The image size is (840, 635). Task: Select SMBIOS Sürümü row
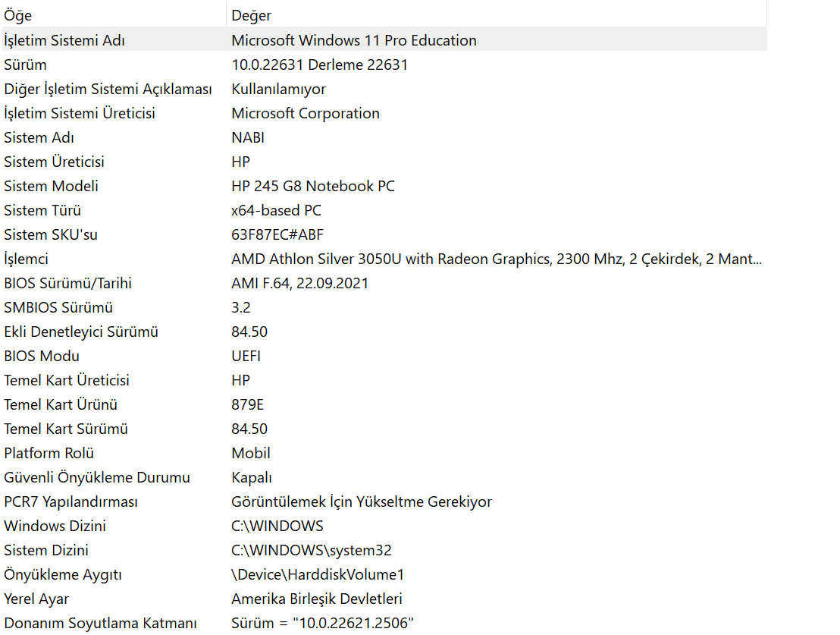pos(384,307)
